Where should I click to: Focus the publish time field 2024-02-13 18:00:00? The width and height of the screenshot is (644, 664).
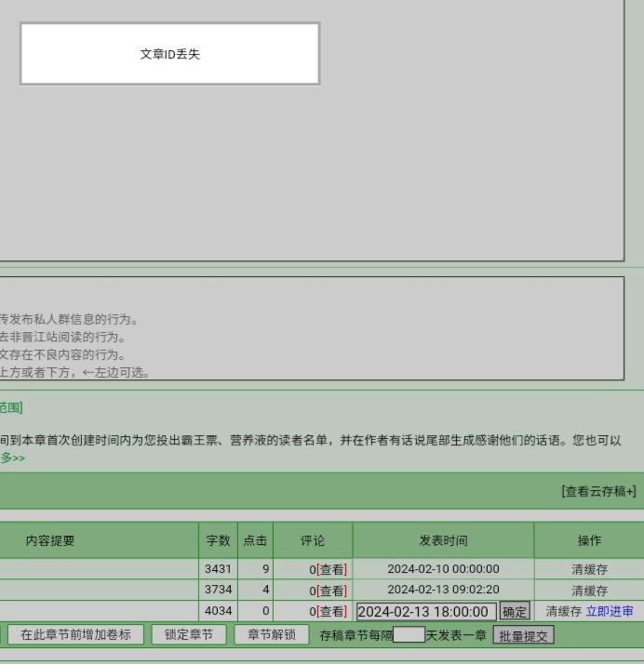[426, 612]
